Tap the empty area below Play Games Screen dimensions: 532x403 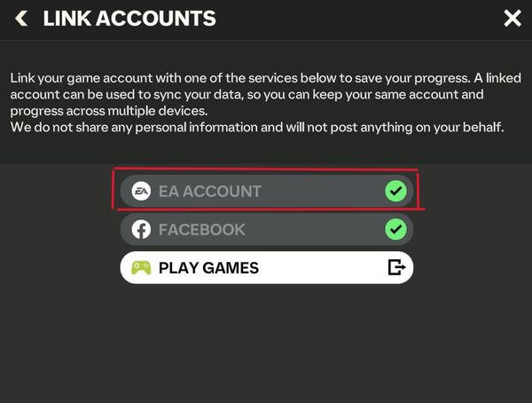tap(267, 344)
